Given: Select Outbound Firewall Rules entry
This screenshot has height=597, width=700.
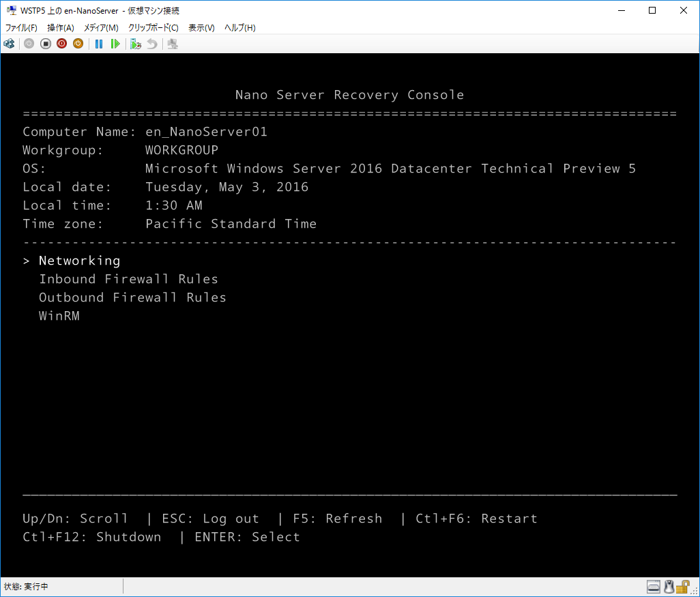Looking at the screenshot, I should (132, 297).
